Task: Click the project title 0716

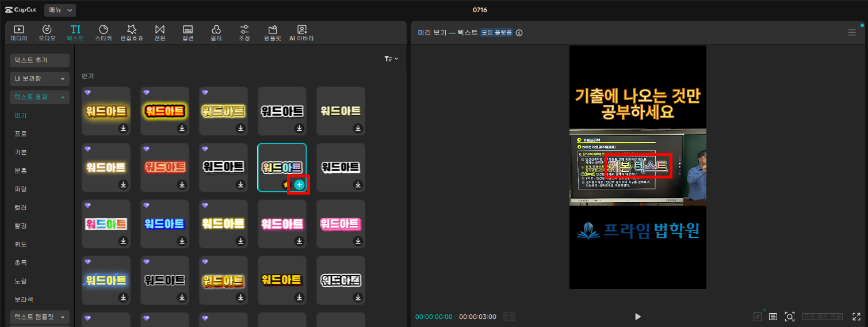Action: [x=480, y=10]
